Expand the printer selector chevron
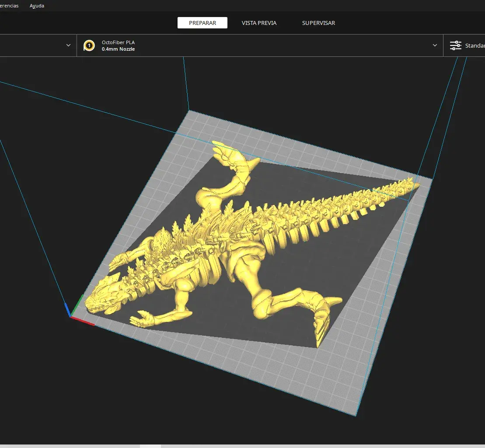This screenshot has height=448, width=485. coord(68,45)
